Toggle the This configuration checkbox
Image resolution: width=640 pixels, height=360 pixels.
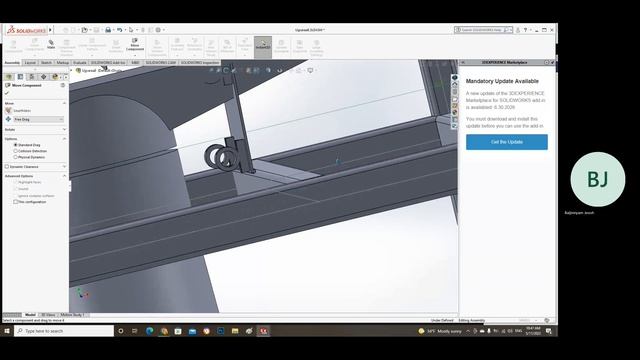[16, 202]
